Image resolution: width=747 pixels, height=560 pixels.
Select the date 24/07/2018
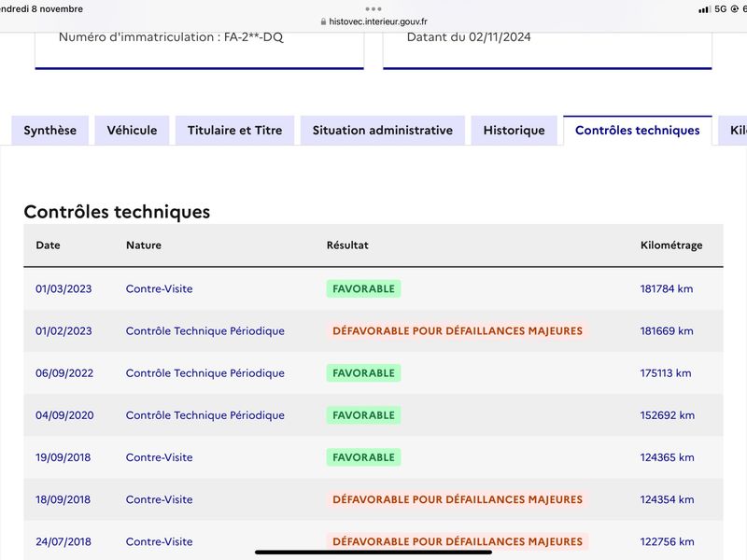pyautogui.click(x=63, y=541)
